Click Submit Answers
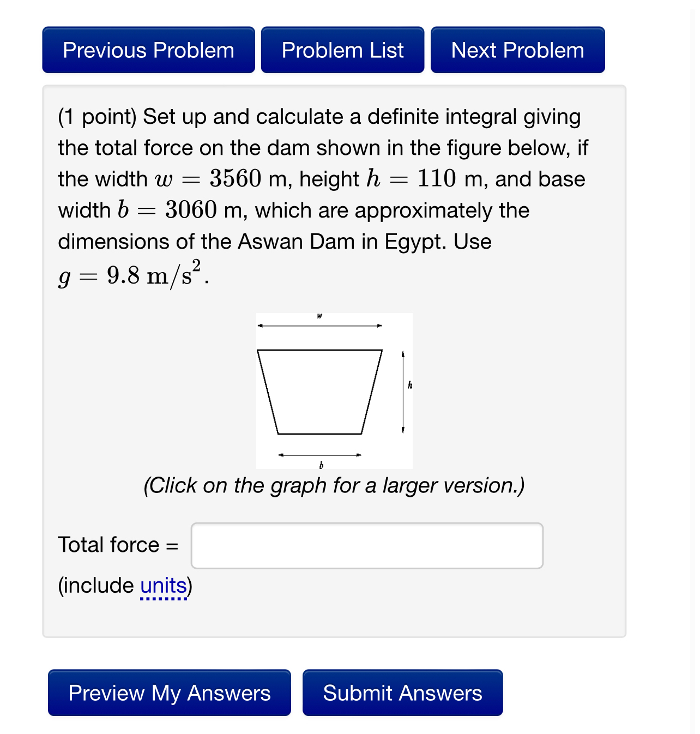The width and height of the screenshot is (700, 734). pyautogui.click(x=402, y=693)
